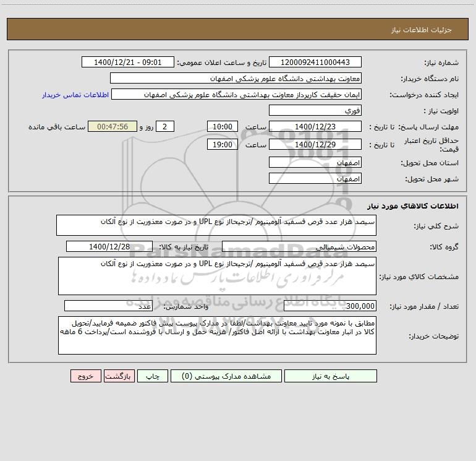Screen dimensions: 476x461
Task: Click the goods group field محصولات شیمیائی
Action: [x=299, y=246]
